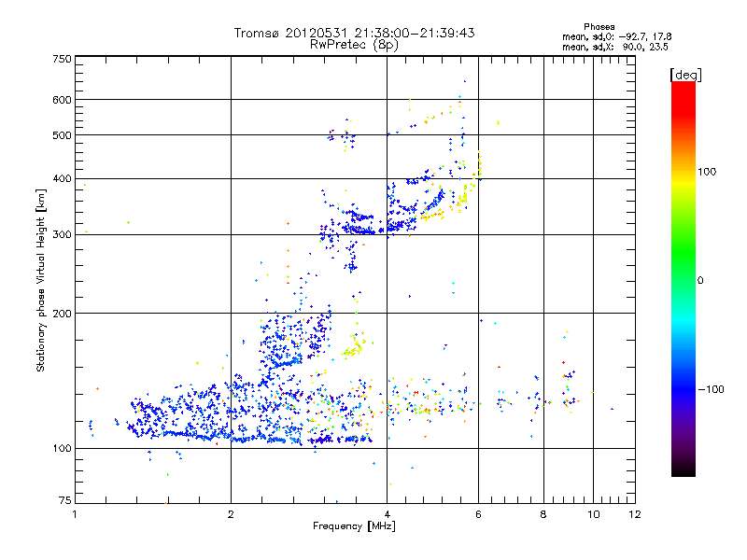Click the y-axis "400" tick label
747x560 pixels.
coord(62,179)
